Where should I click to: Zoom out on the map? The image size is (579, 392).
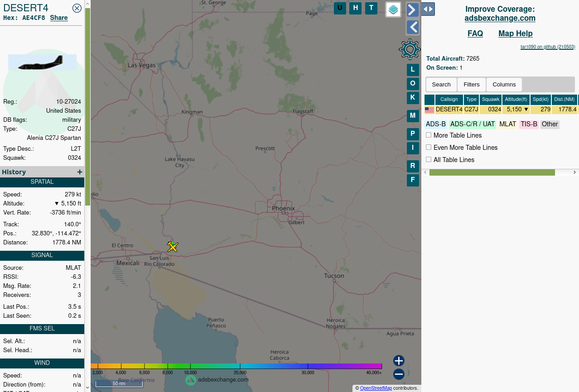pos(399,374)
